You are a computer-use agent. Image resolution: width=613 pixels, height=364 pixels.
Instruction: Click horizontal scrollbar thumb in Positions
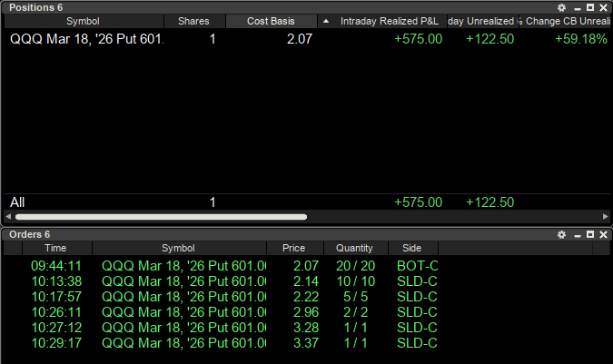[161, 217]
